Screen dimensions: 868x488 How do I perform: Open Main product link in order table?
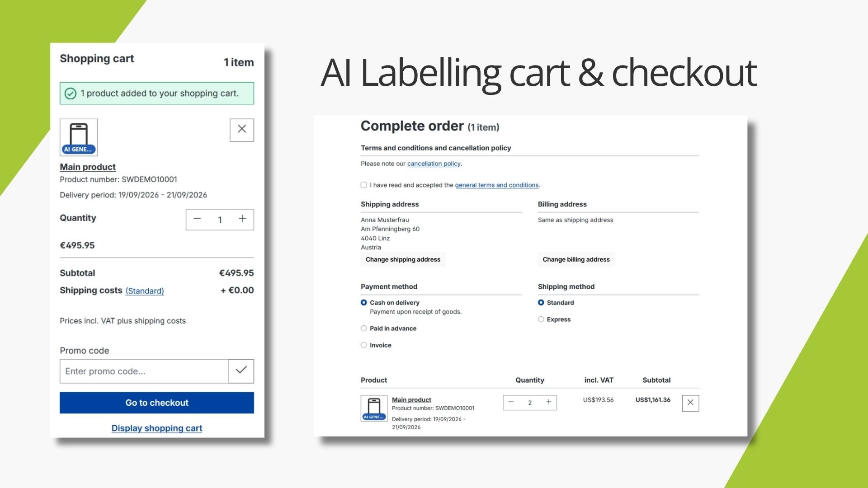point(411,399)
